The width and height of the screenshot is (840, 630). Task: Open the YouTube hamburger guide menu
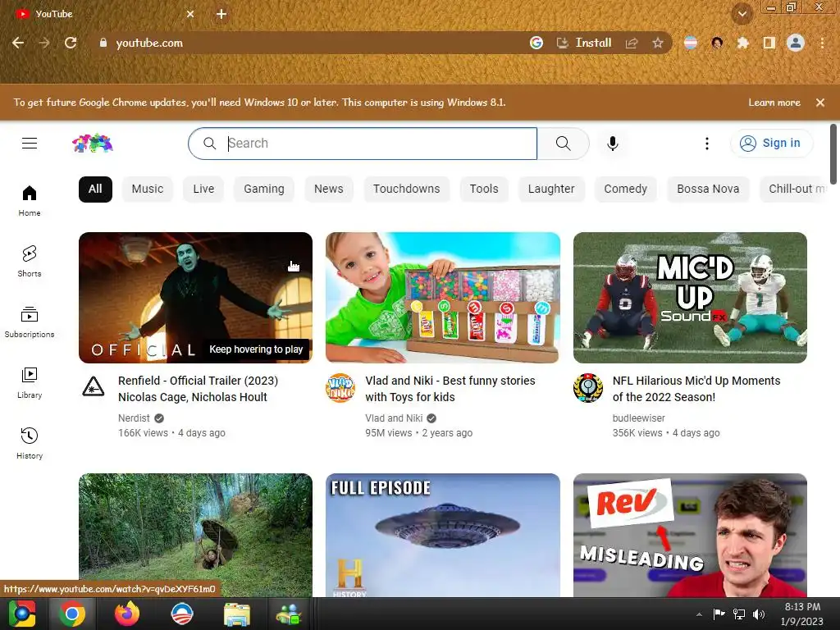(30, 143)
